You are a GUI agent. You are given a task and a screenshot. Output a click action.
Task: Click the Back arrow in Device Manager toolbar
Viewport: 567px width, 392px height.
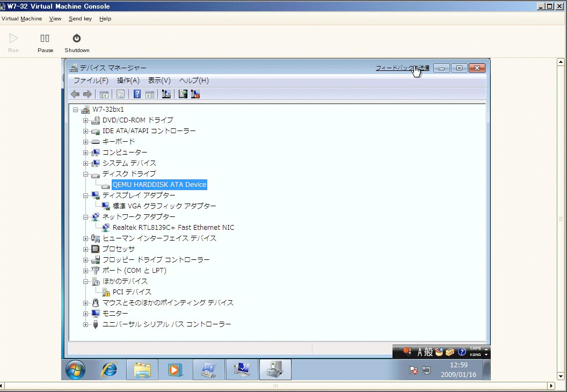(75, 95)
